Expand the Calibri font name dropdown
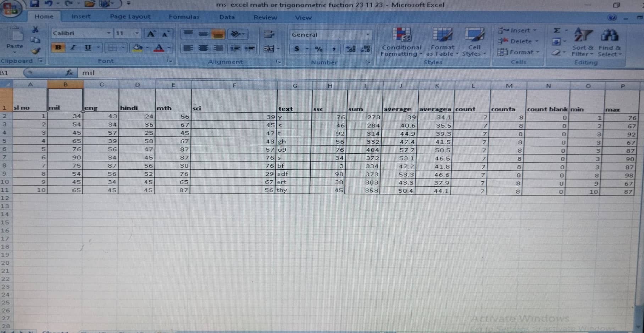 [109, 33]
